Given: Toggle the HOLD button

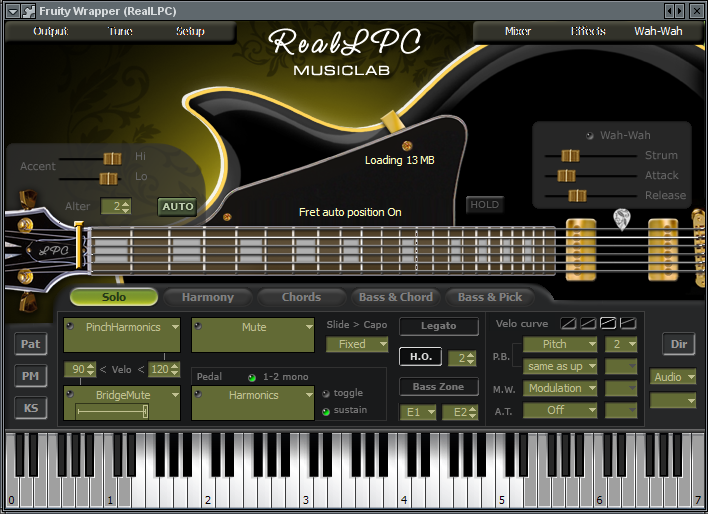Looking at the screenshot, I should (x=484, y=205).
